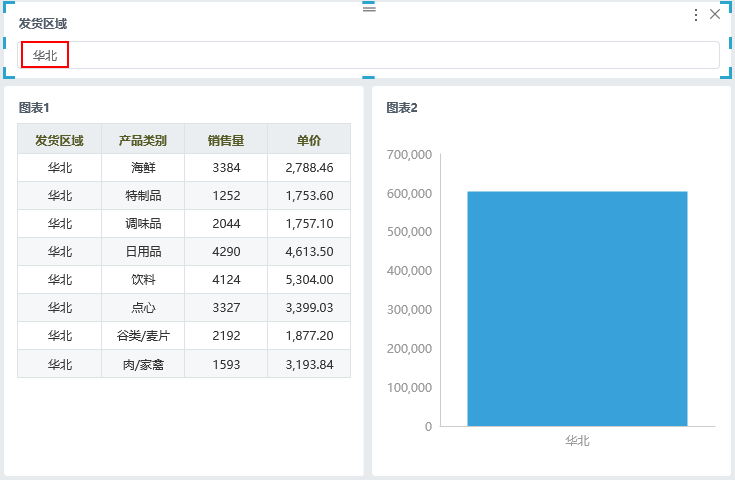Click the 华北 cell in the 饮料 row
735x480 pixels.
click(60, 279)
